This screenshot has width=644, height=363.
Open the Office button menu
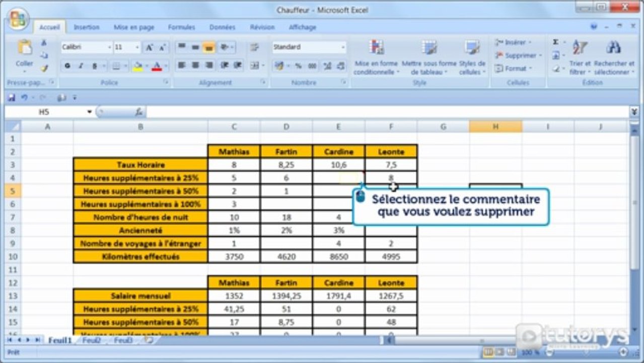pos(18,19)
